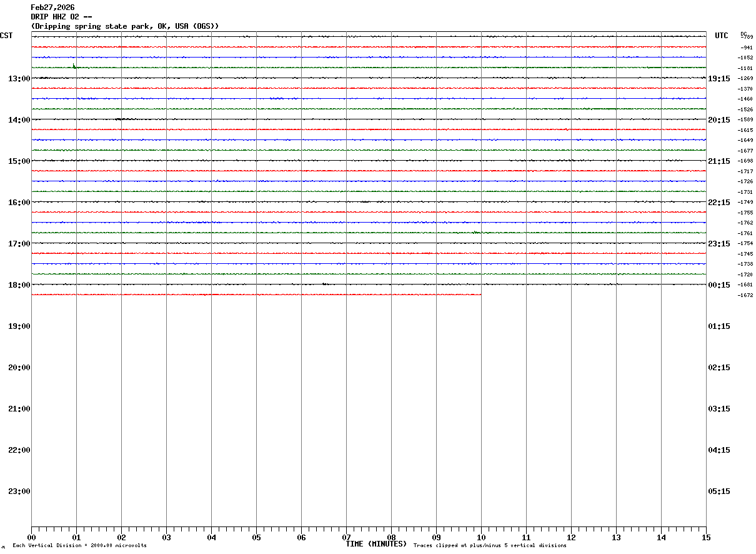Screen dimensions: 756x554
Task: Click the CST timezone label
Action: pos(6,36)
